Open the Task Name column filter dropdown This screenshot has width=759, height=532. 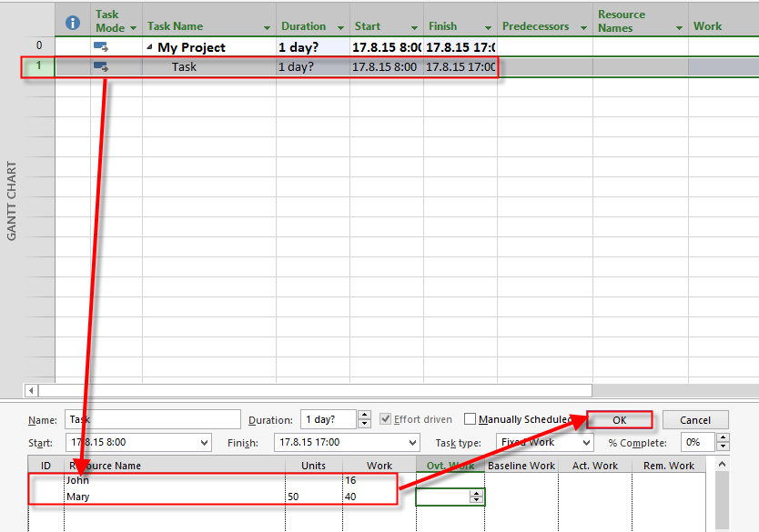pyautogui.click(x=267, y=27)
